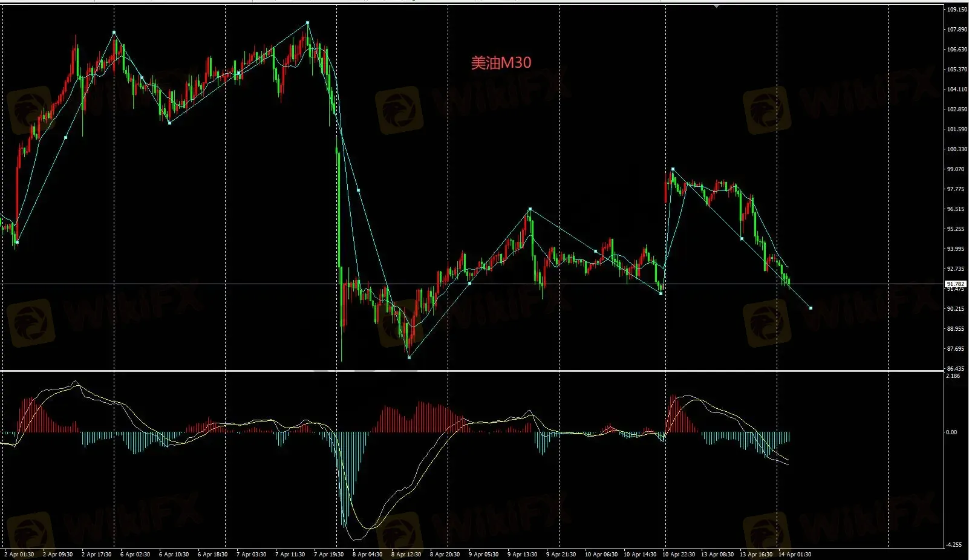Click the 100.330 price axis label

pyautogui.click(x=956, y=149)
